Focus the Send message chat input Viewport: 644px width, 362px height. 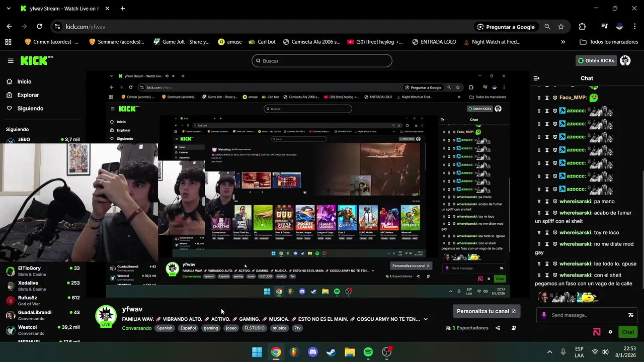(586, 315)
